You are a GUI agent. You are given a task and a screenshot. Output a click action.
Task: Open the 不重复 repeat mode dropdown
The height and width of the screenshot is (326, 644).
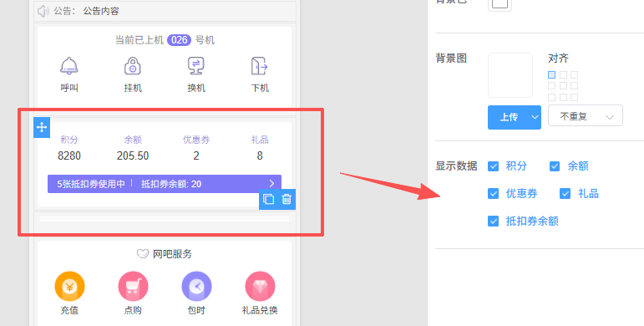pos(586,115)
